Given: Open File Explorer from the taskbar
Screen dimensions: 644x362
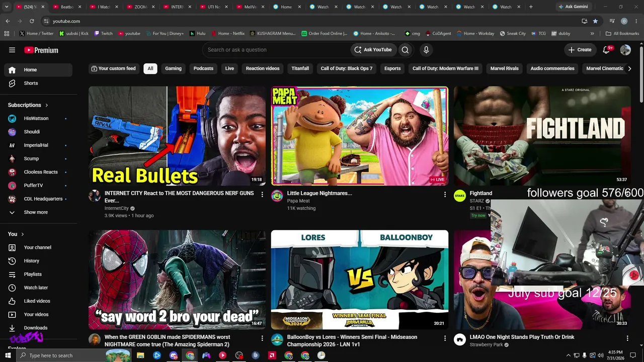Looking at the screenshot, I should pyautogui.click(x=140, y=355).
